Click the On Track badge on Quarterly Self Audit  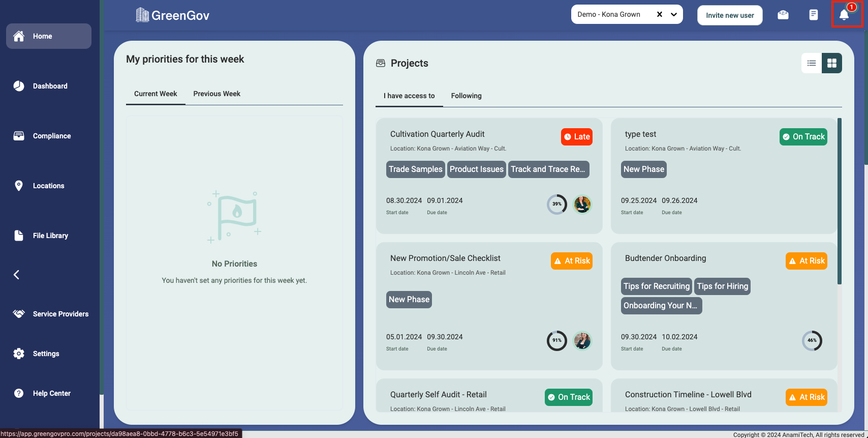pos(569,397)
